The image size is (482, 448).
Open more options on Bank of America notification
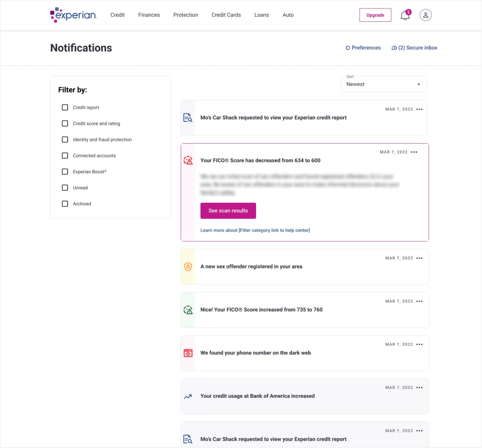click(419, 388)
